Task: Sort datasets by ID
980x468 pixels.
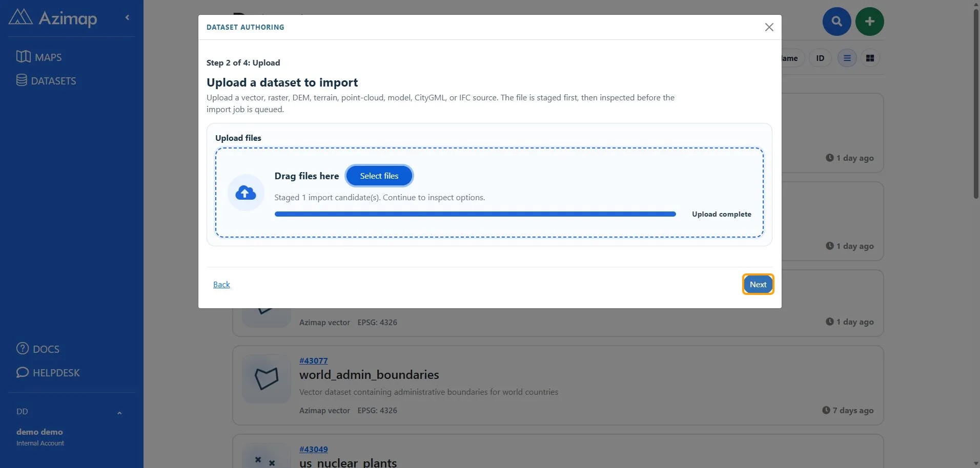Action: coord(820,58)
